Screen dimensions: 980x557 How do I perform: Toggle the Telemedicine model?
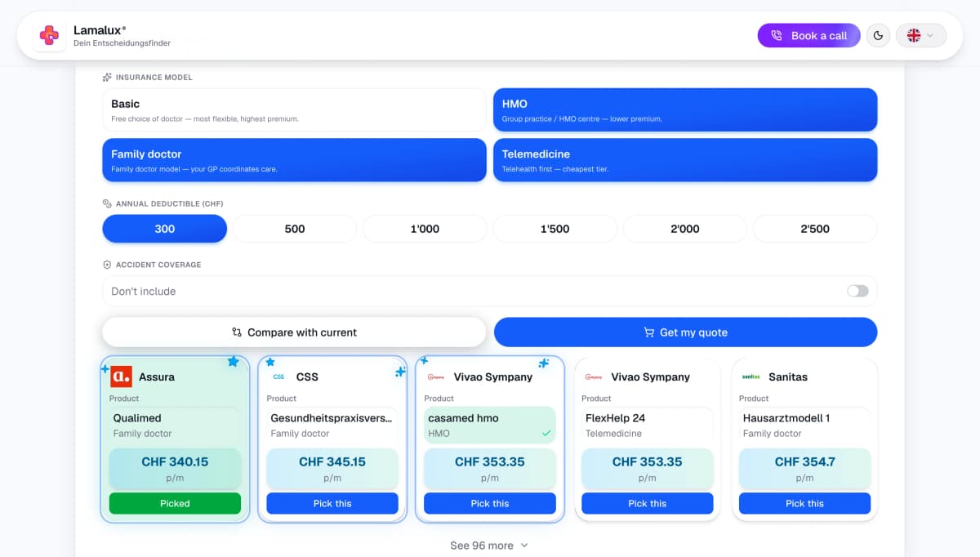pos(685,159)
